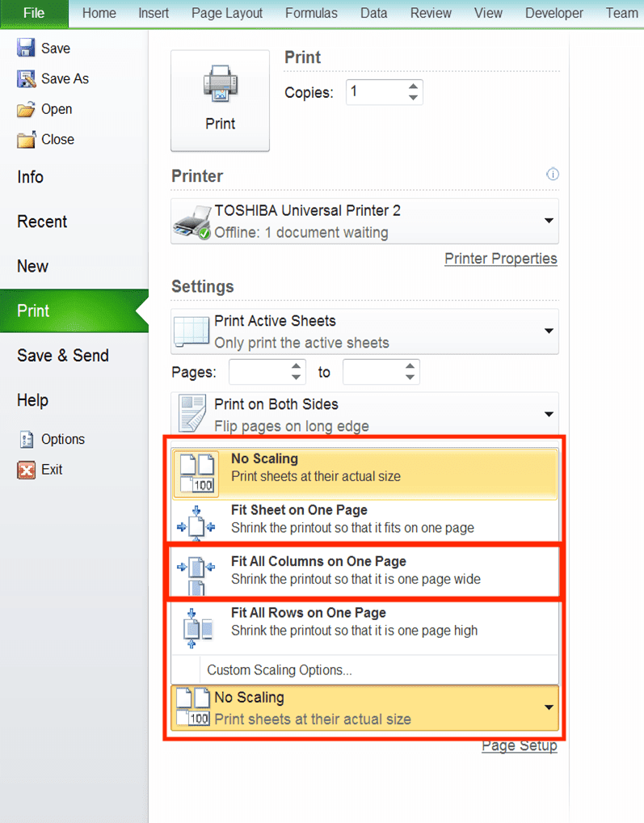The height and width of the screenshot is (823, 644).
Task: Switch to the Data tab
Action: [x=374, y=13]
